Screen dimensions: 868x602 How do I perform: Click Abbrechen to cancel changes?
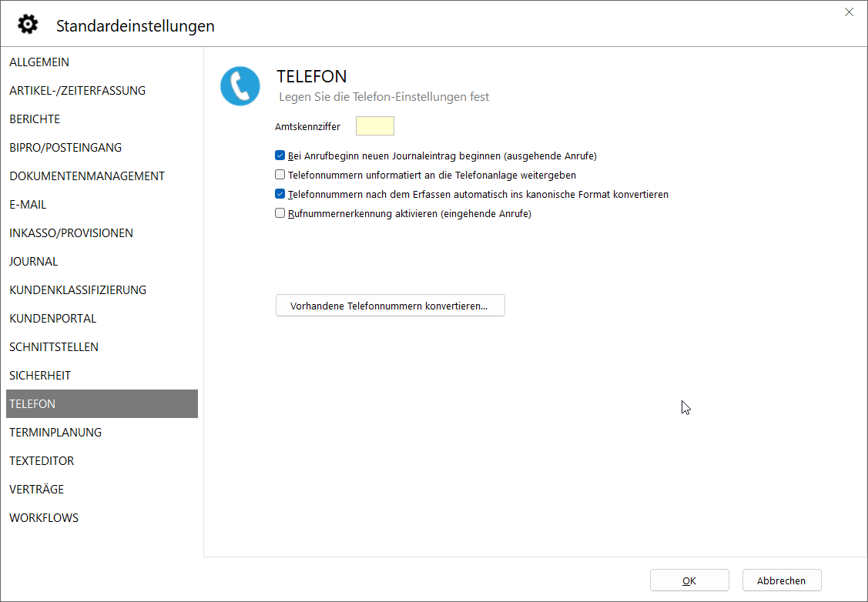(781, 580)
